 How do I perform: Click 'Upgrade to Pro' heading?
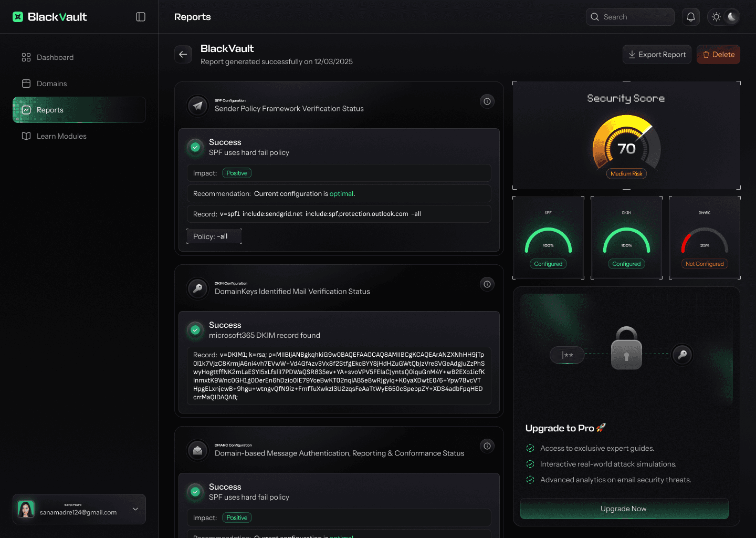[x=565, y=428]
